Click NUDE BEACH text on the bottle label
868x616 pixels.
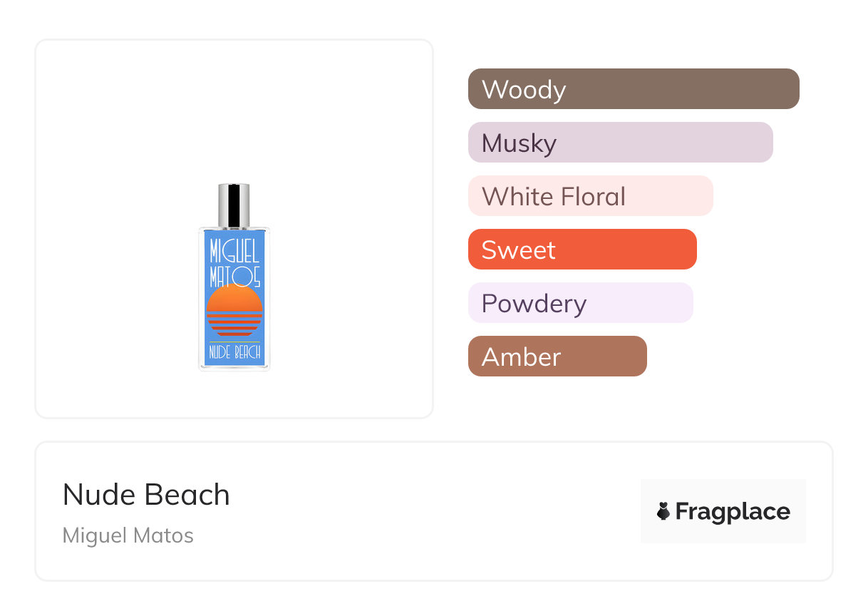click(234, 351)
